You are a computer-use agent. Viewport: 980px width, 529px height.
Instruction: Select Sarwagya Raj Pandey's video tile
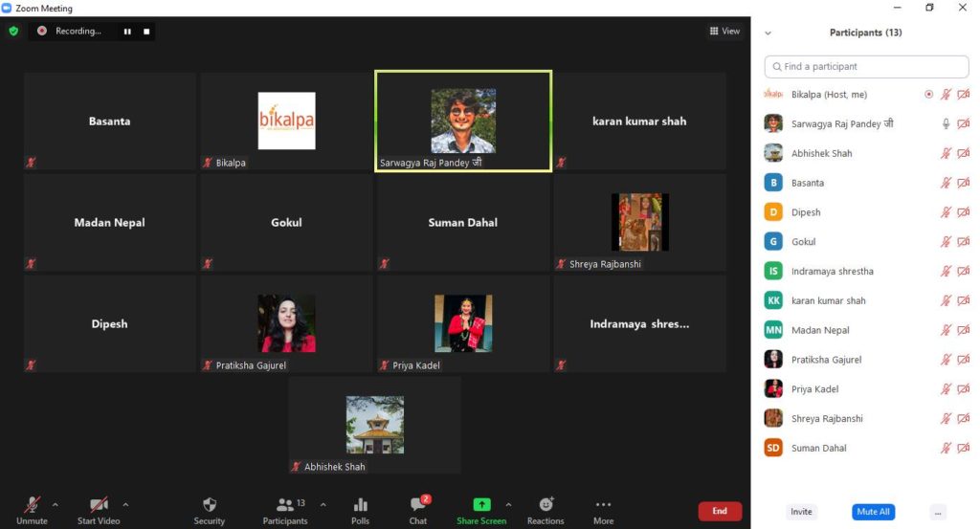point(463,121)
